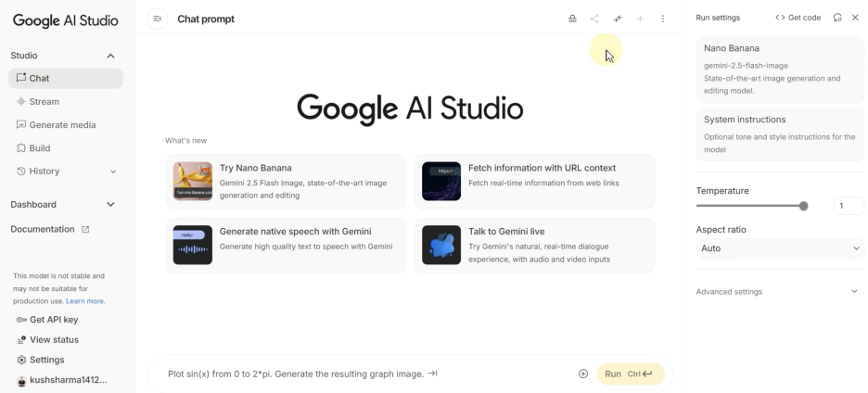Expand the History chevron arrow
Image resolution: width=868 pixels, height=393 pixels.
pyautogui.click(x=113, y=171)
